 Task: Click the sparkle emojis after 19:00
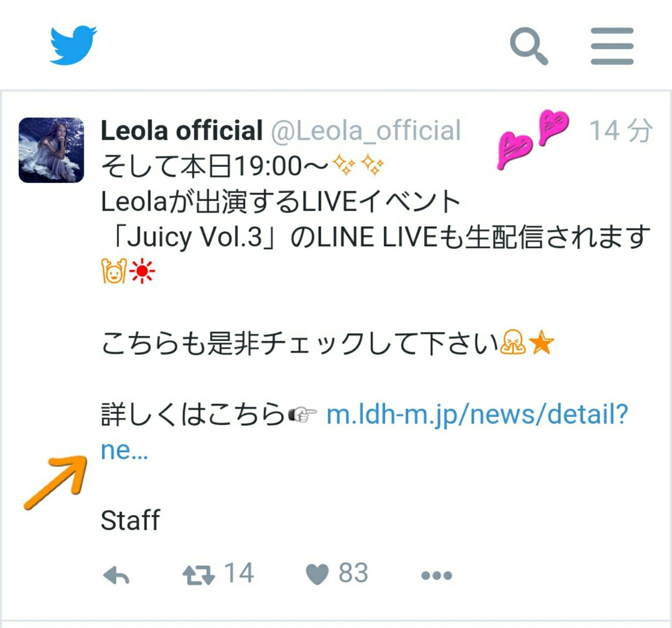[x=357, y=165]
